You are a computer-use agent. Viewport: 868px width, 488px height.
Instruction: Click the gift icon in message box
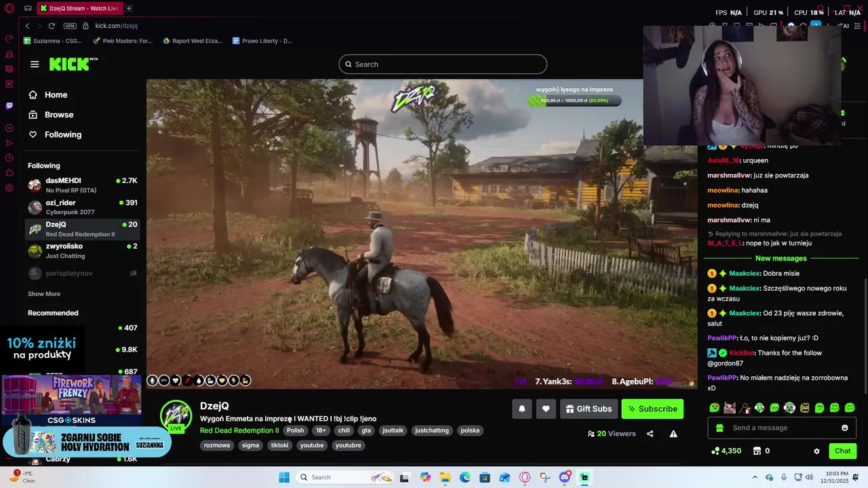click(719, 428)
